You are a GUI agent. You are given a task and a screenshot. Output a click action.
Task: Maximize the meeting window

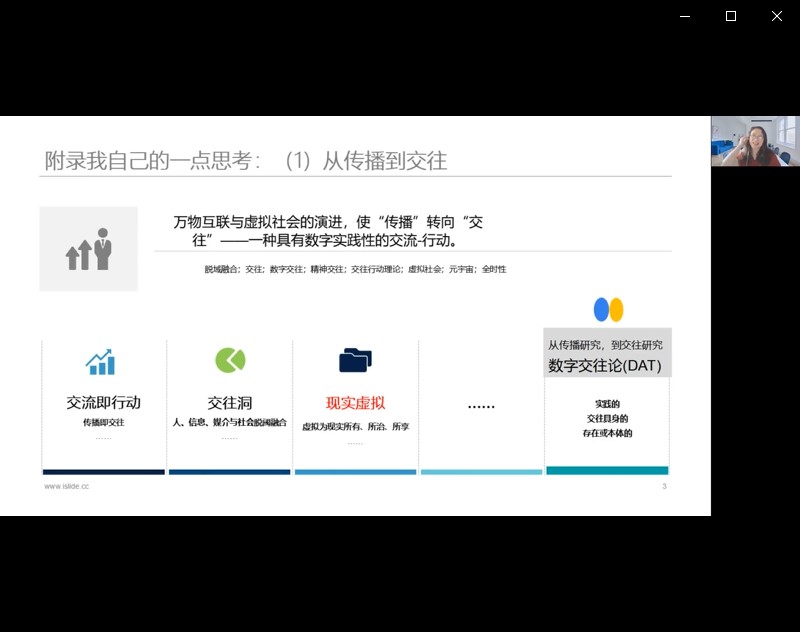pyautogui.click(x=731, y=16)
